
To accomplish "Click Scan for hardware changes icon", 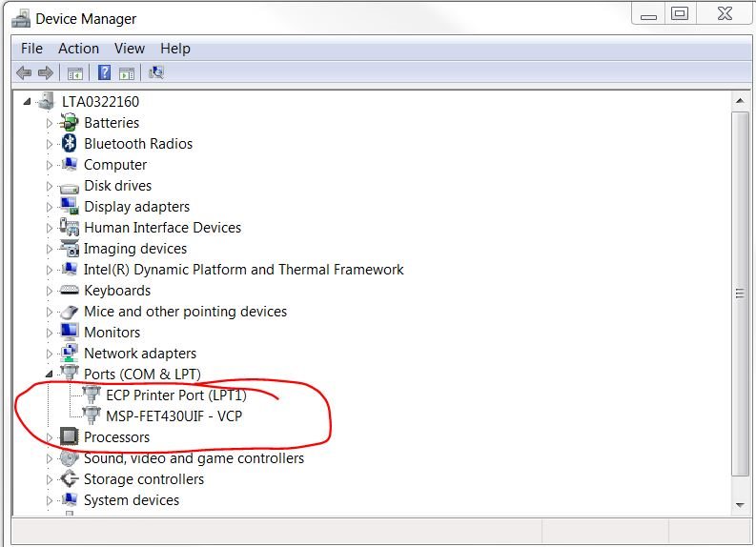I will [x=156, y=72].
